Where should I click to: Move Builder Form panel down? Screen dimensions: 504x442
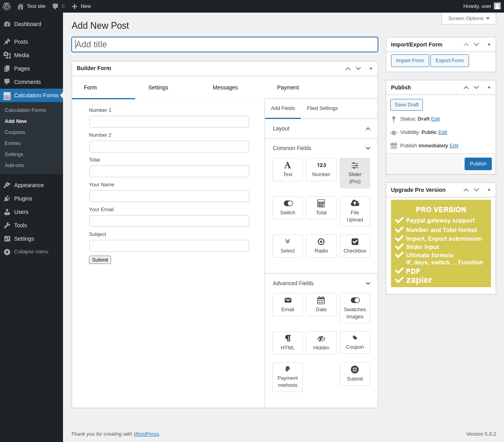click(x=358, y=69)
